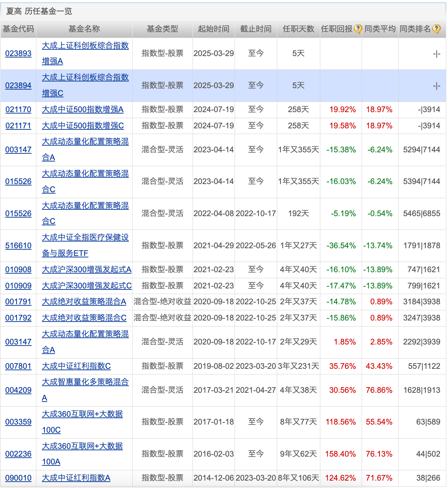Open 大成中证500指数增强C fund link

[83, 126]
